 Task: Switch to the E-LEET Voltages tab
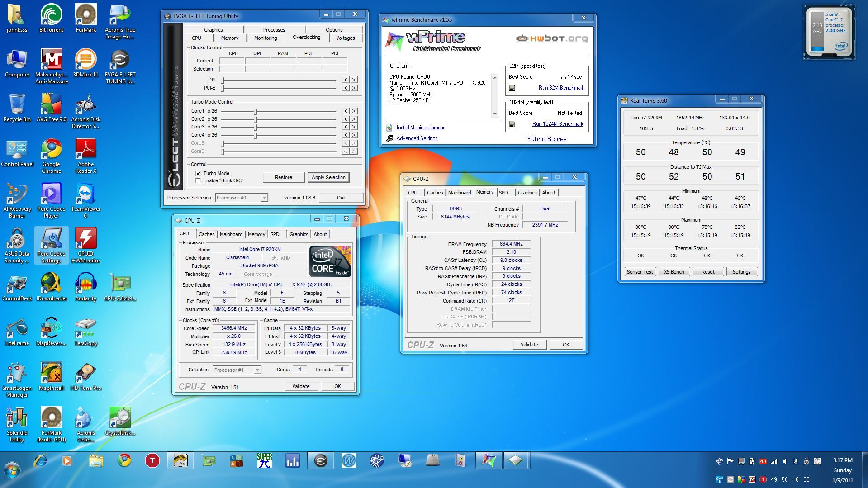[345, 38]
